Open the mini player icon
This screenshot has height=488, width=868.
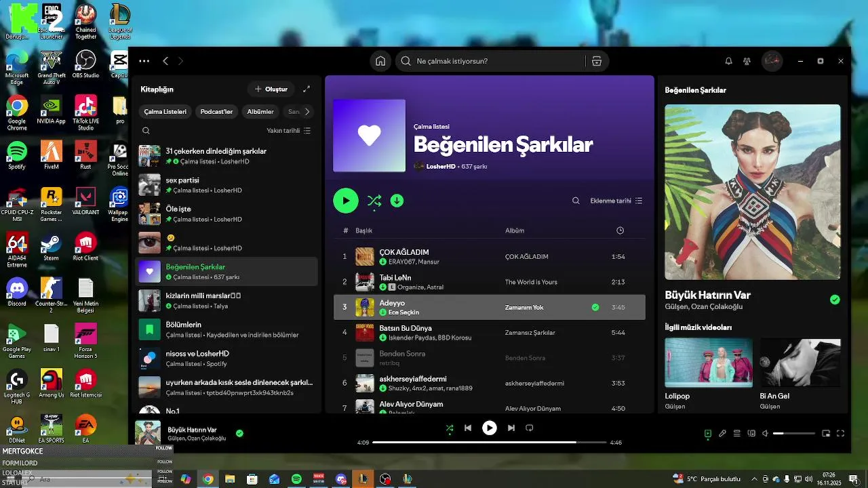(x=826, y=433)
